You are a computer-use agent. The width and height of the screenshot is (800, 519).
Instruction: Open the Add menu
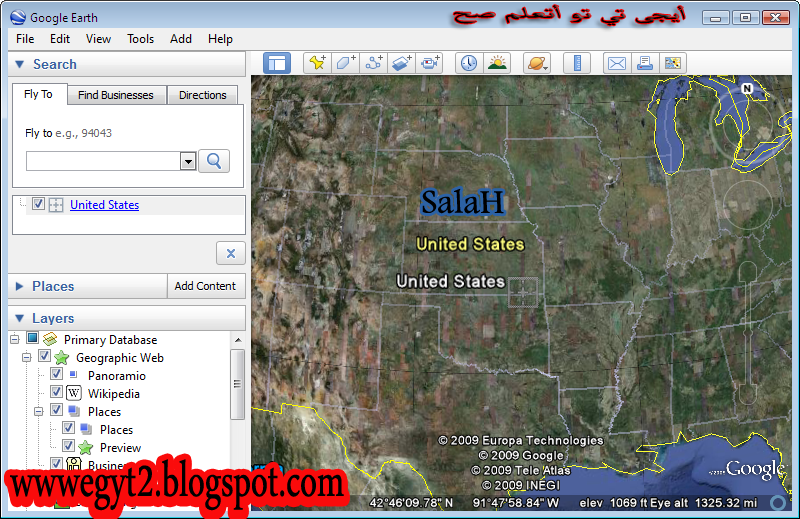181,39
